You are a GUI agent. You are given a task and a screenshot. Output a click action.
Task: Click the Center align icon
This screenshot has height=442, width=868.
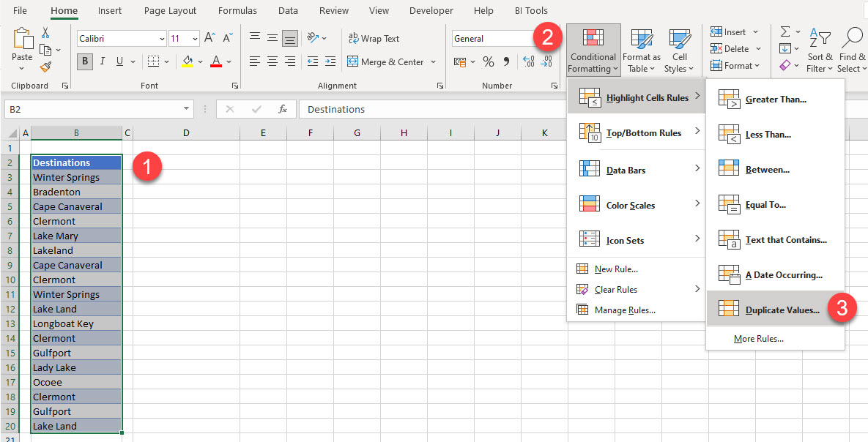tap(272, 61)
